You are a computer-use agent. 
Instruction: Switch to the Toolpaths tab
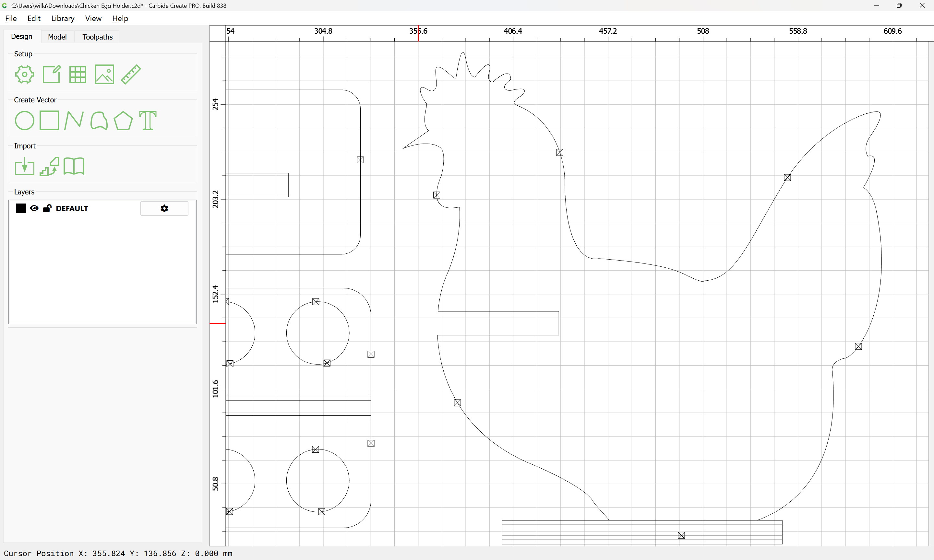pyautogui.click(x=97, y=37)
